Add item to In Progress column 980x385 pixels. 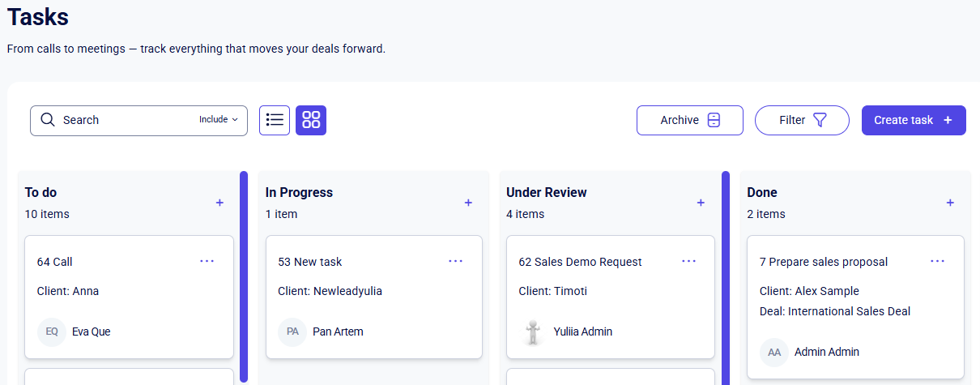tap(468, 203)
